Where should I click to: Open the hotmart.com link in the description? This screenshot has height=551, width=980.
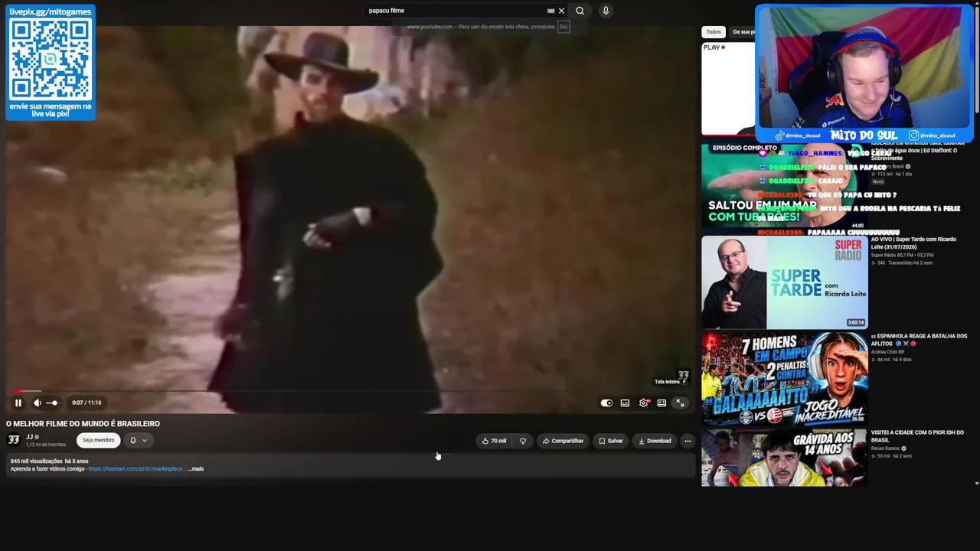click(136, 468)
